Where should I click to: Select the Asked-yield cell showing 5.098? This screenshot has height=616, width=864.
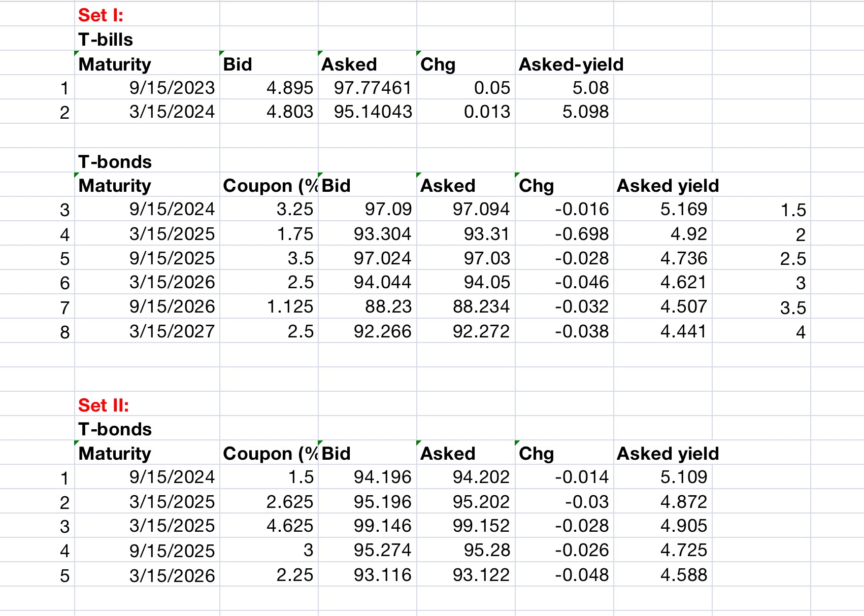point(564,112)
